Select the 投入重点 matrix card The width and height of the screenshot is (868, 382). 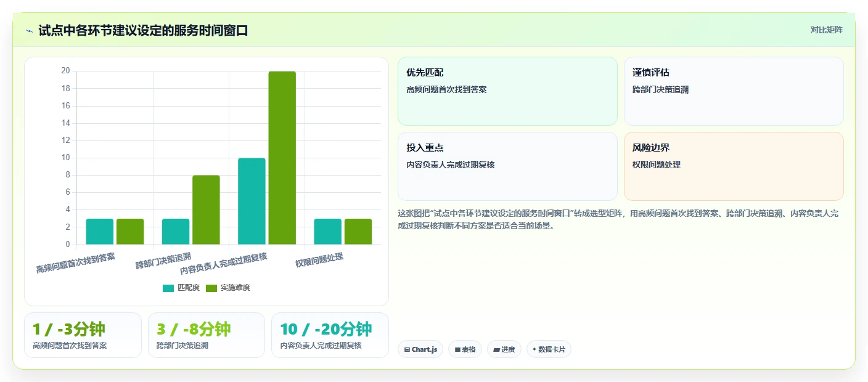[507, 166]
